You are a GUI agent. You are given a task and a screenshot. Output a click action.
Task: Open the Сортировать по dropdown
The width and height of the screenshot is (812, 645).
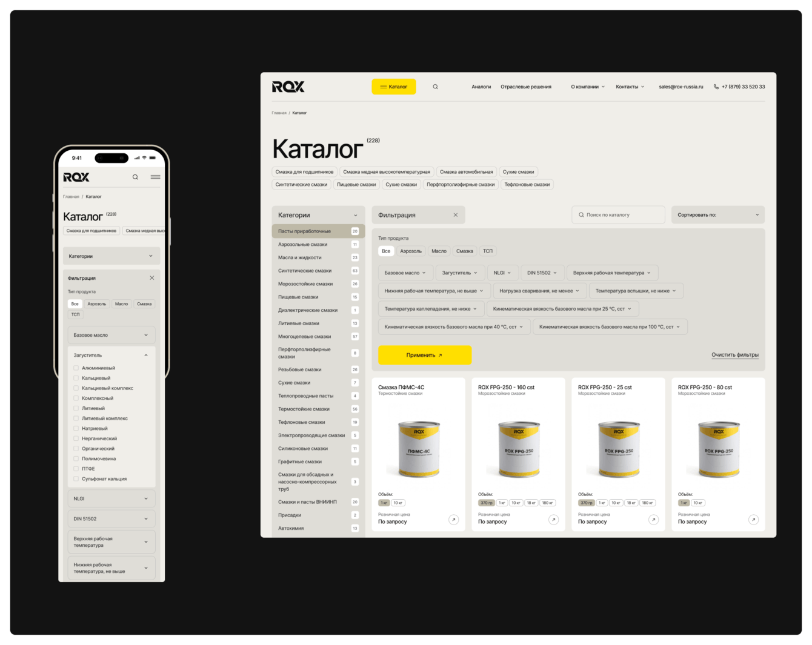click(718, 215)
